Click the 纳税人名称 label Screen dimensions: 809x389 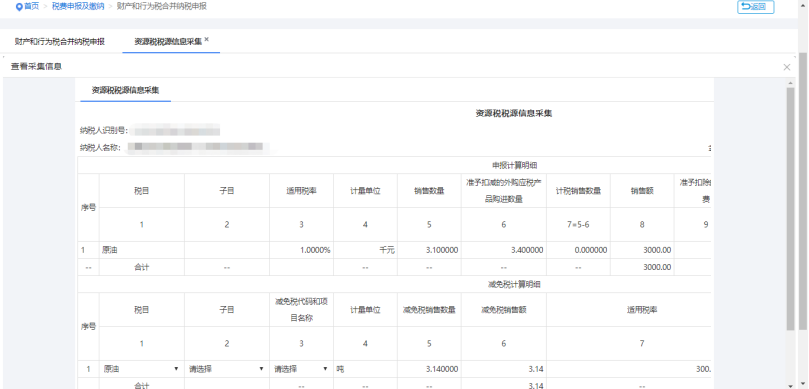pyautogui.click(x=100, y=147)
